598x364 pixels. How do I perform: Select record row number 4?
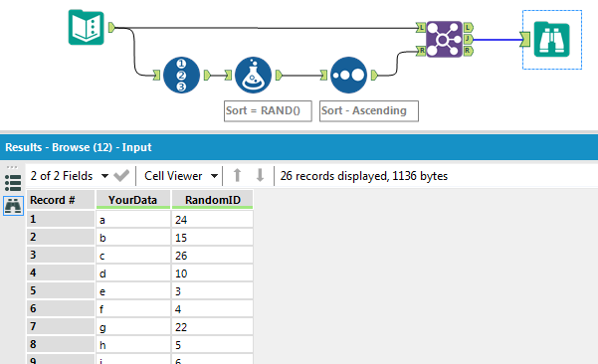[61, 273]
